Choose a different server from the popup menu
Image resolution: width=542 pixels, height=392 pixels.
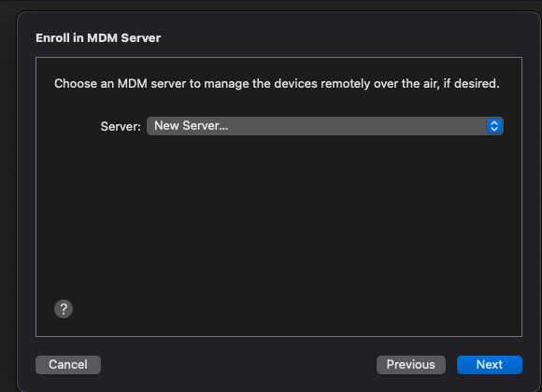(x=325, y=126)
